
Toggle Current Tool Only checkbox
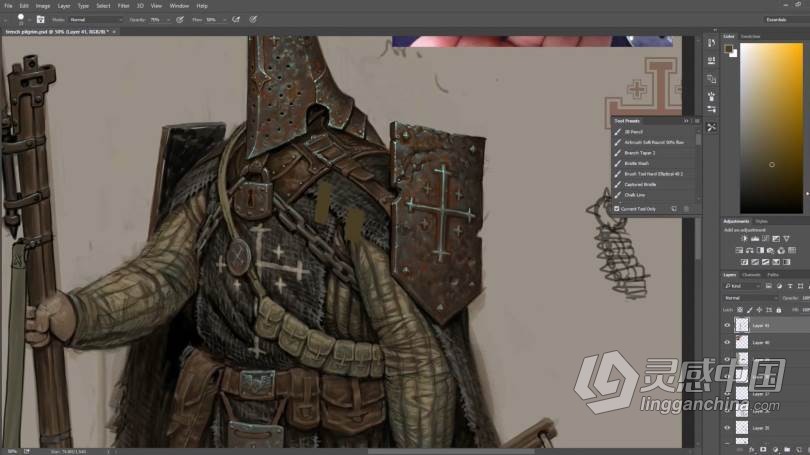coord(616,209)
